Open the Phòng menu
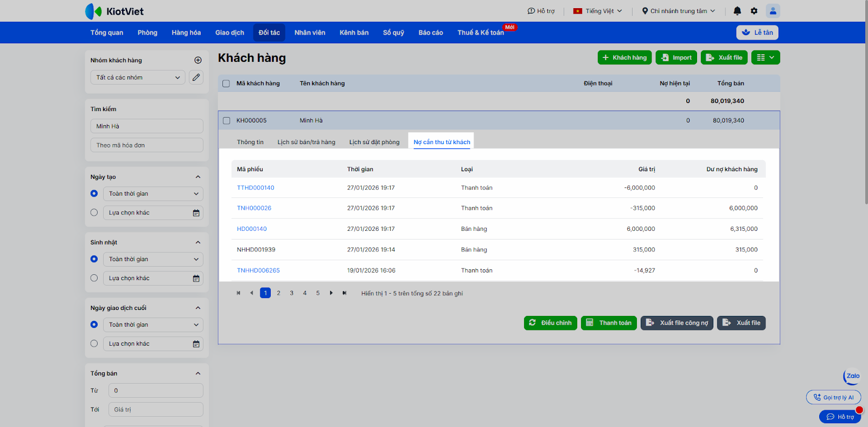868x427 pixels. [148, 33]
